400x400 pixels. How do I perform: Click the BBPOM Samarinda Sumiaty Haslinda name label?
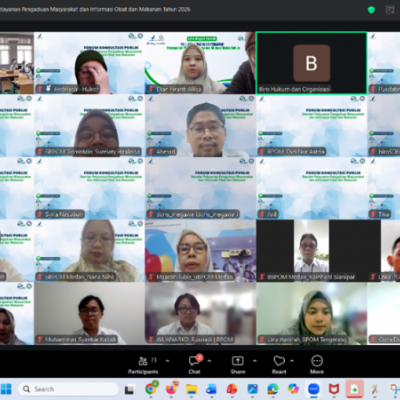(92, 152)
